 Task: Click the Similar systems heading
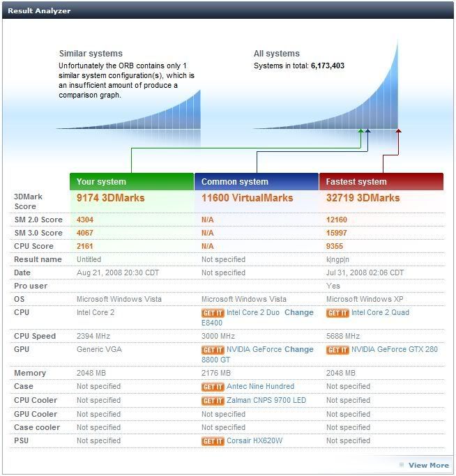pos(91,54)
